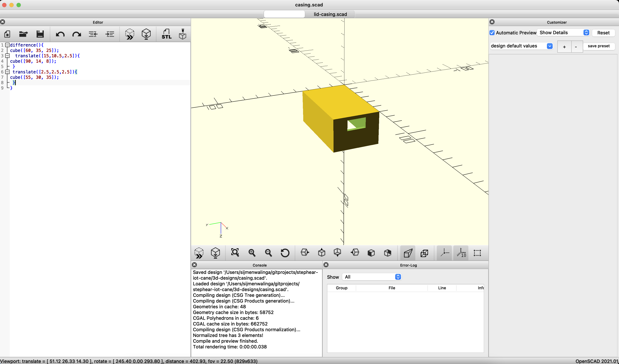Switch to the Front view

(371, 253)
